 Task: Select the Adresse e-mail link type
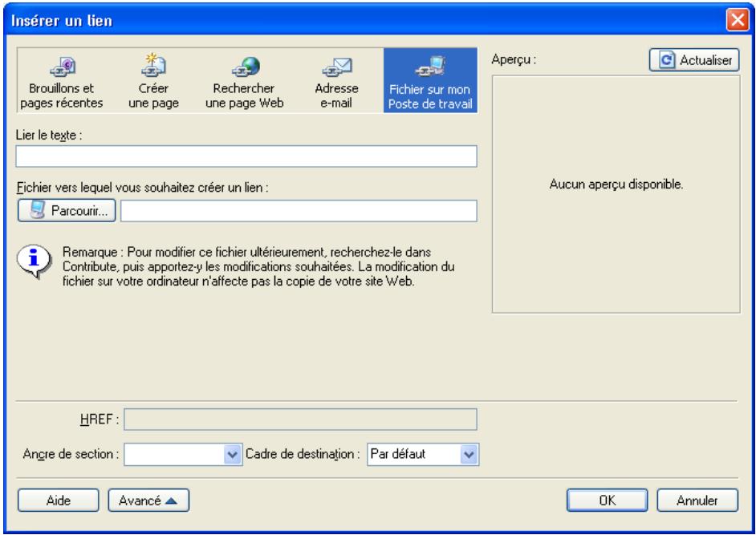click(336, 81)
